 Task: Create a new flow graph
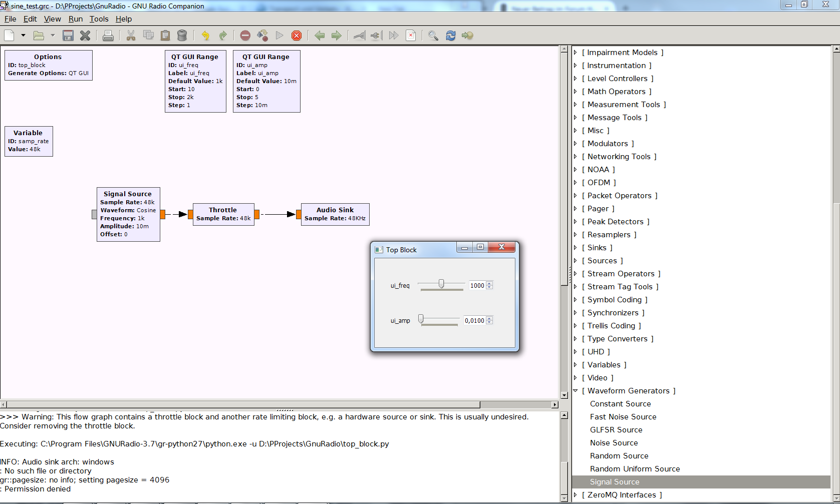9,36
